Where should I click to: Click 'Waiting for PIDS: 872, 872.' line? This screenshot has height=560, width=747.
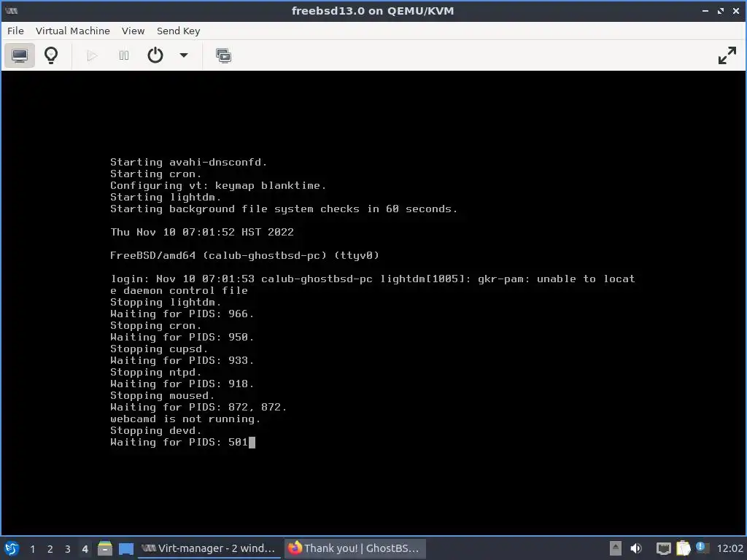coord(198,407)
